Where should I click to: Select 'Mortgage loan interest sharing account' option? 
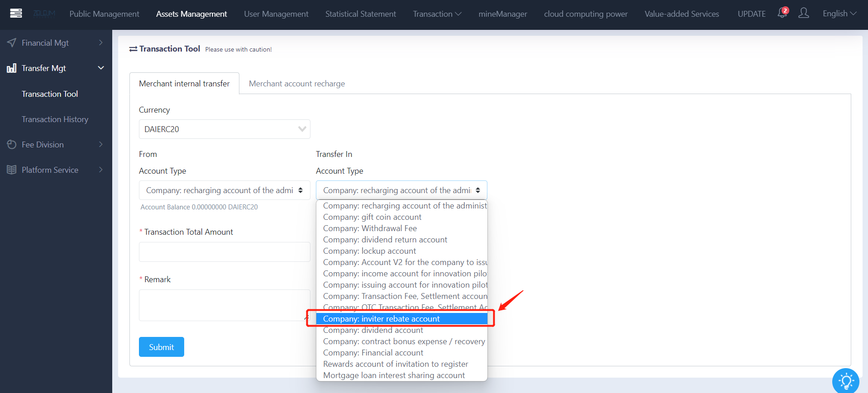[x=402, y=375]
